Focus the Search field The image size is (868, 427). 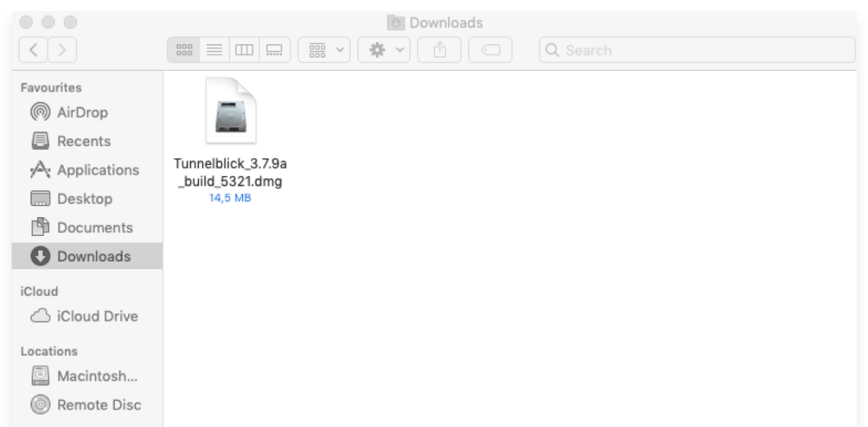(697, 50)
